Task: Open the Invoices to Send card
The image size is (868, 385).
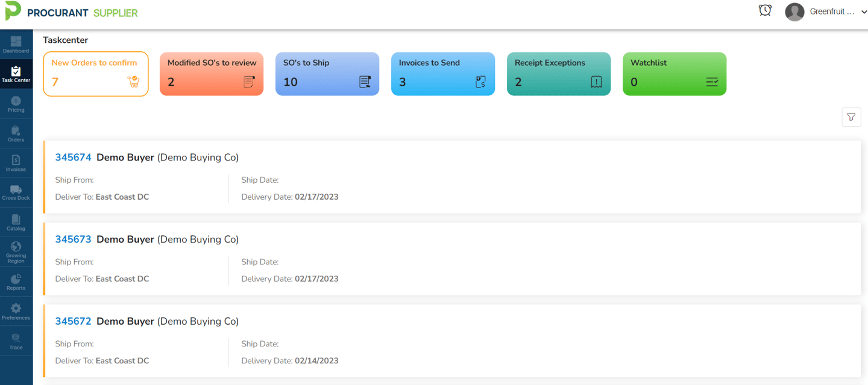Action: click(442, 74)
